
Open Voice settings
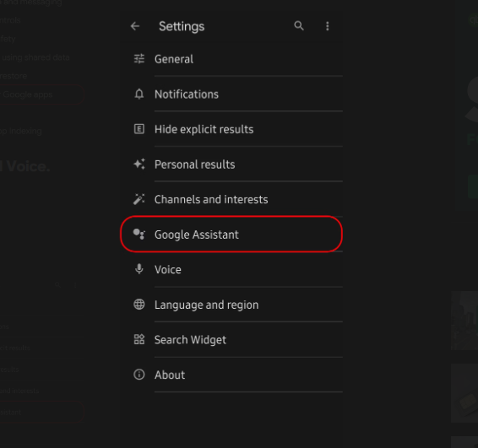231,269
